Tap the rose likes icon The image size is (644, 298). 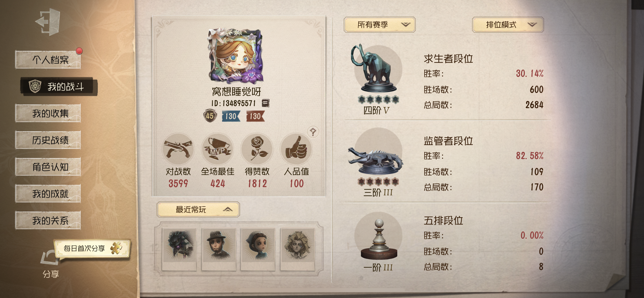pos(257,149)
